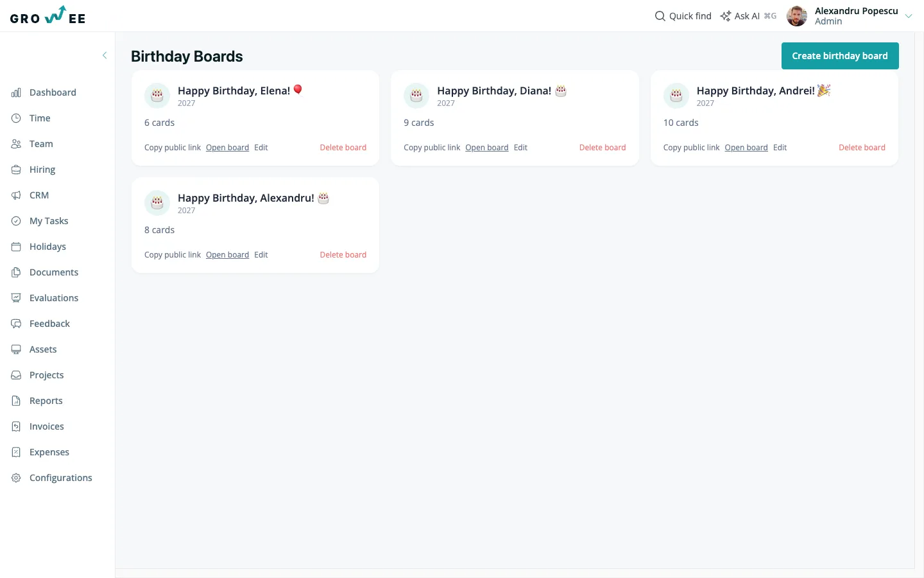Select Configurations in the sidebar

point(61,478)
